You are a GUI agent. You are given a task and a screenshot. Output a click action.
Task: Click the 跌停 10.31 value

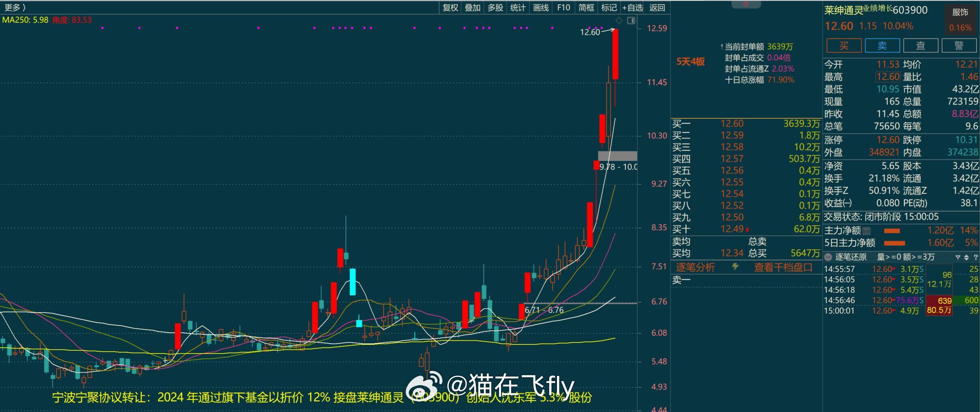[x=966, y=140]
